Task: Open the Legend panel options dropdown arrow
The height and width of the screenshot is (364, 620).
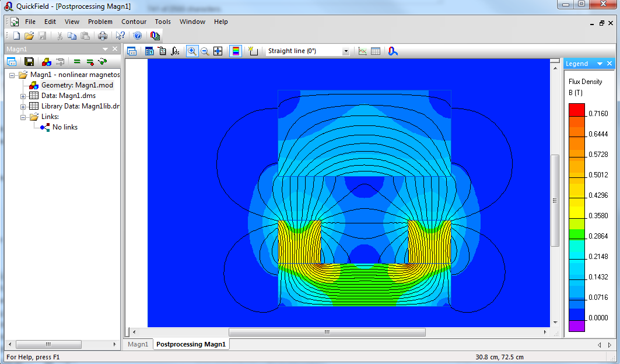Action: pos(600,64)
